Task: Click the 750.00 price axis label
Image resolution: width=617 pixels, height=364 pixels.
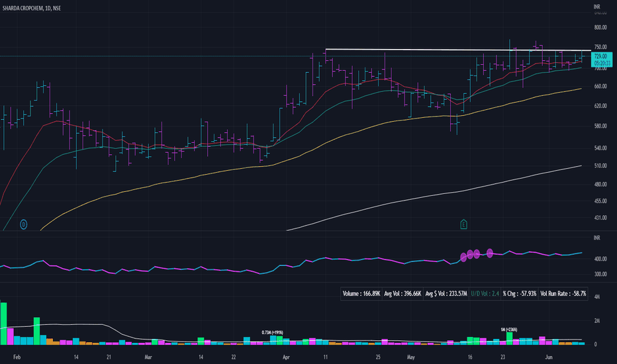Action: 600,47
